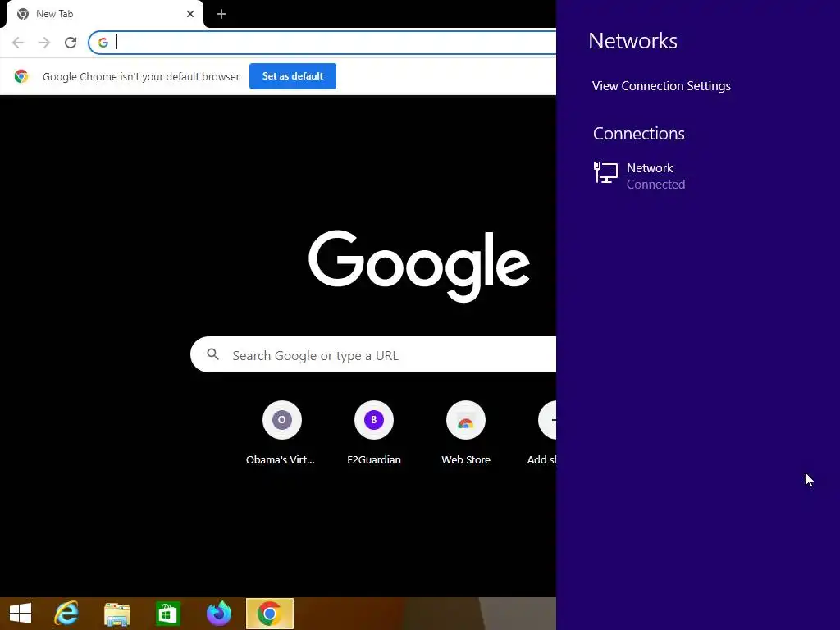Go forward in Chrome
The width and height of the screenshot is (840, 630).
coord(44,43)
